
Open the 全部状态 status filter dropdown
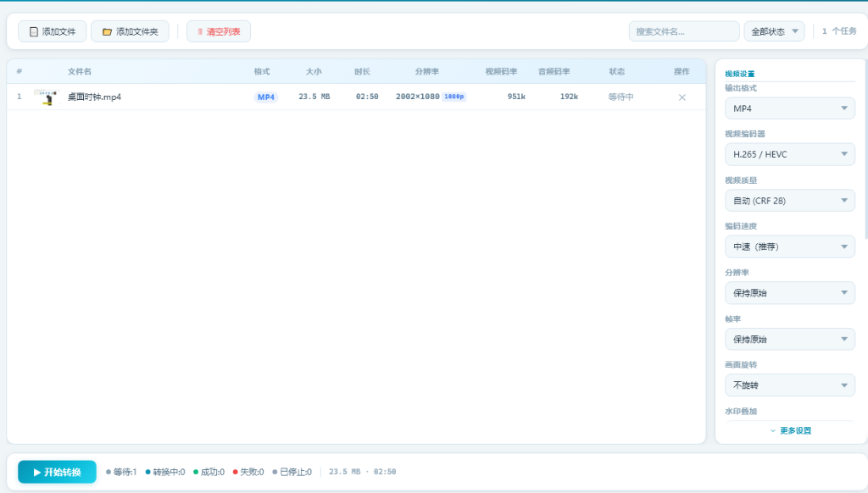coord(774,31)
